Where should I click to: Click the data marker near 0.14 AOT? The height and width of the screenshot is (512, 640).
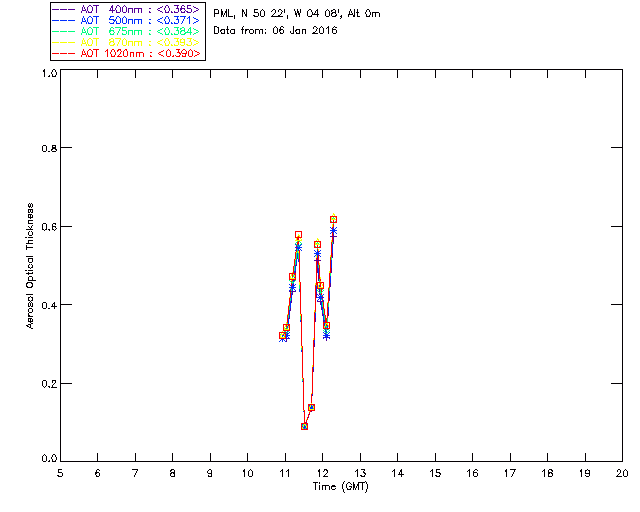click(311, 407)
